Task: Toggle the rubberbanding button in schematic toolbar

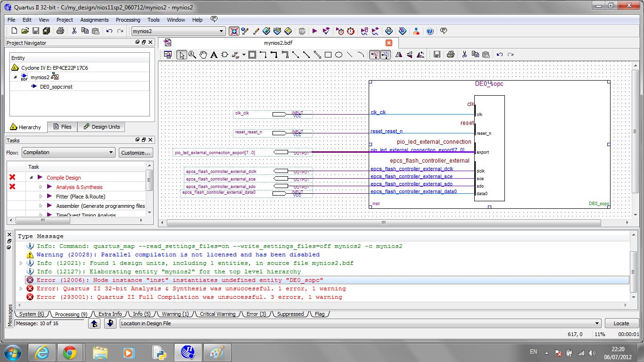Action: click(x=374, y=55)
